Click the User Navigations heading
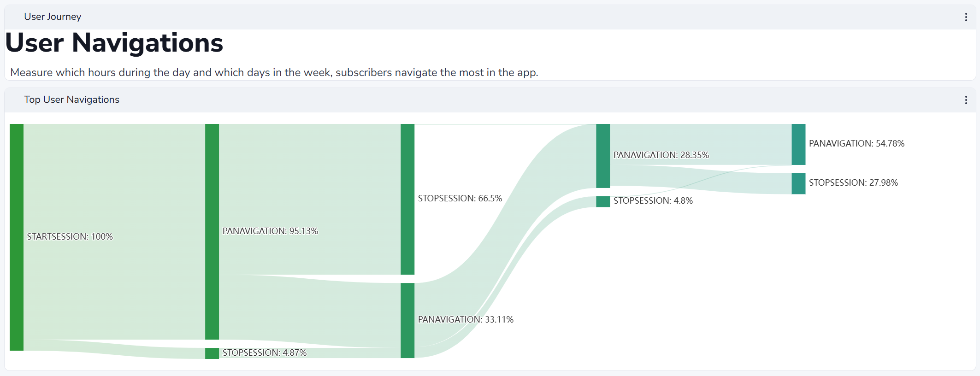The width and height of the screenshot is (980, 376). pos(114,42)
